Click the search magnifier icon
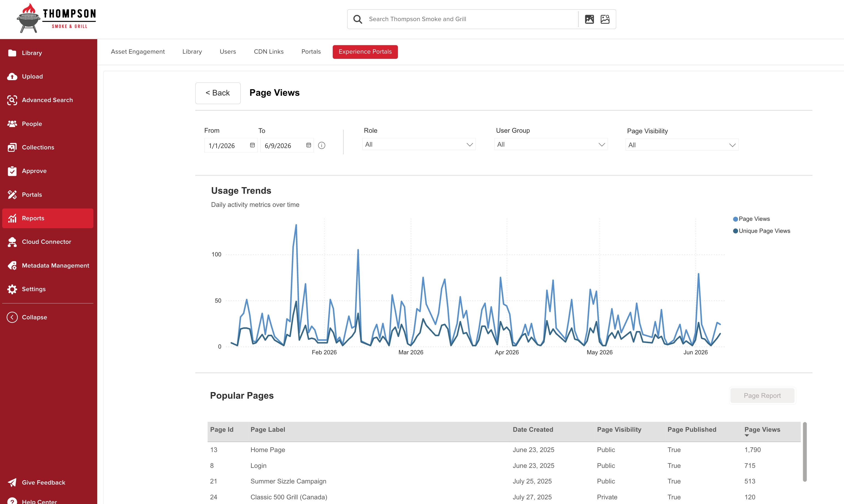Image resolution: width=844 pixels, height=504 pixels. click(358, 19)
